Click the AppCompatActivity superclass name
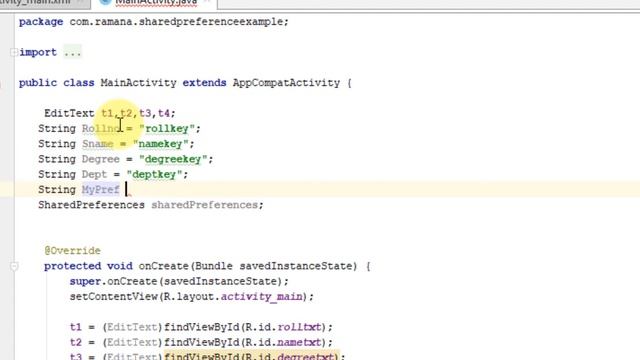Viewport: 640px width, 360px height. click(x=286, y=83)
